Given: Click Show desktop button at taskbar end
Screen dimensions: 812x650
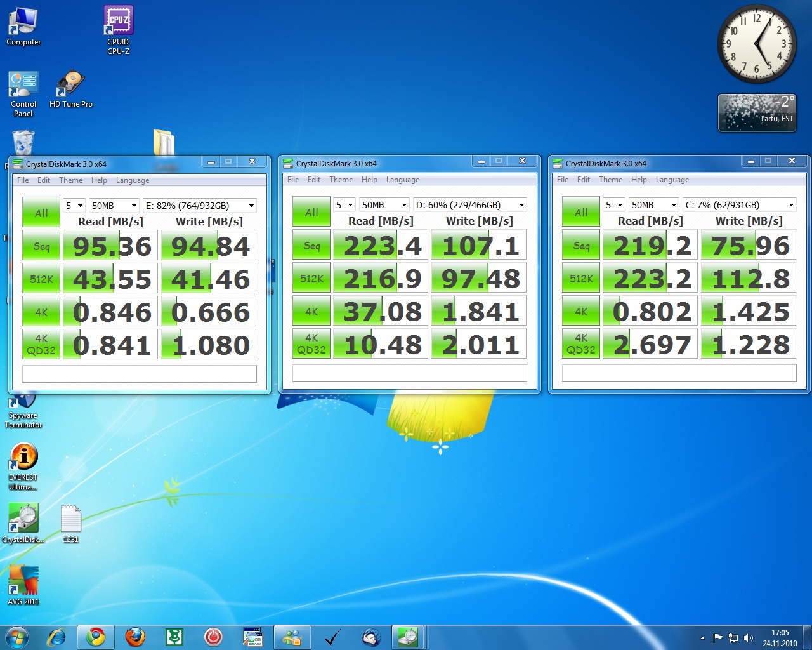Looking at the screenshot, I should click(x=807, y=637).
